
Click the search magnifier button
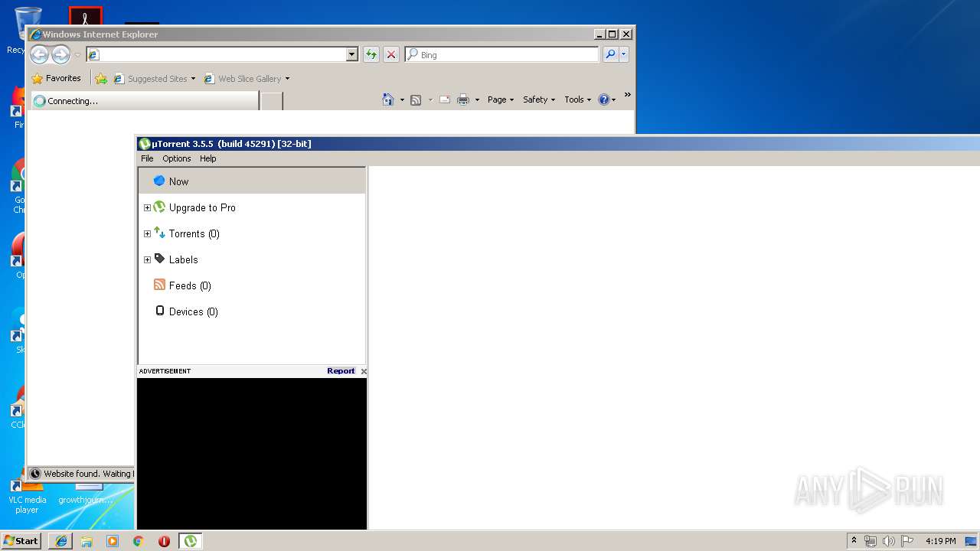coord(610,54)
